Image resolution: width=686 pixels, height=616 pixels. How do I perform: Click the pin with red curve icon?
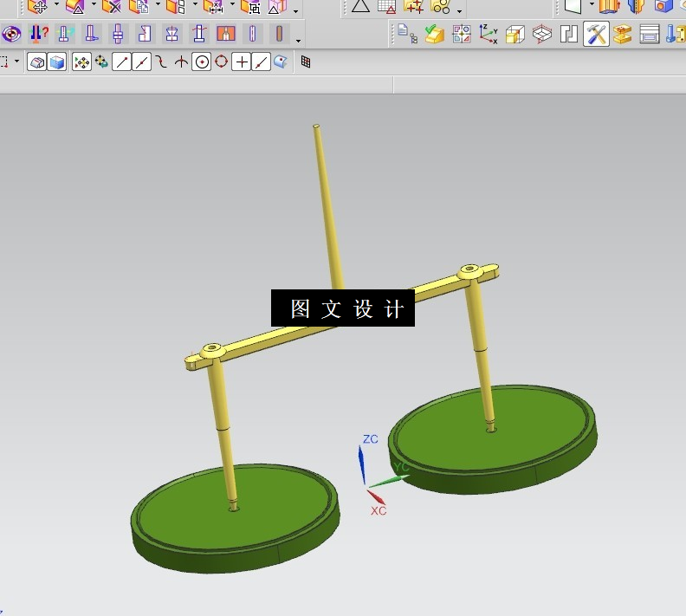[199, 34]
